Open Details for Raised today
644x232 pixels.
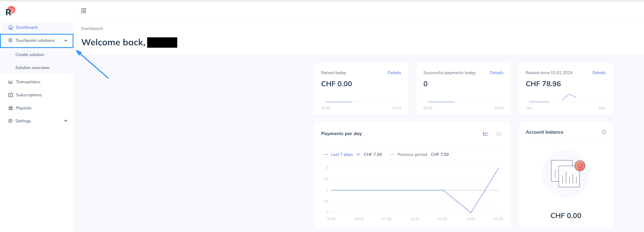point(394,73)
